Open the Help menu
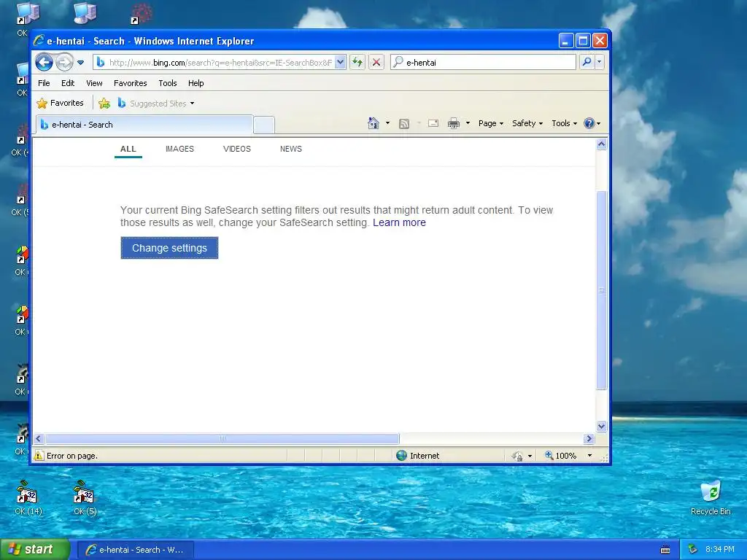 click(x=196, y=83)
